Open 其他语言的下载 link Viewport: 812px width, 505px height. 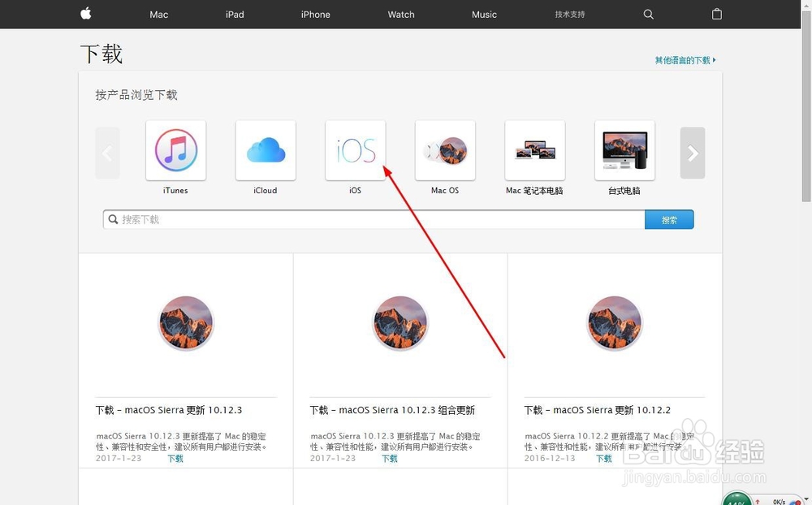685,60
